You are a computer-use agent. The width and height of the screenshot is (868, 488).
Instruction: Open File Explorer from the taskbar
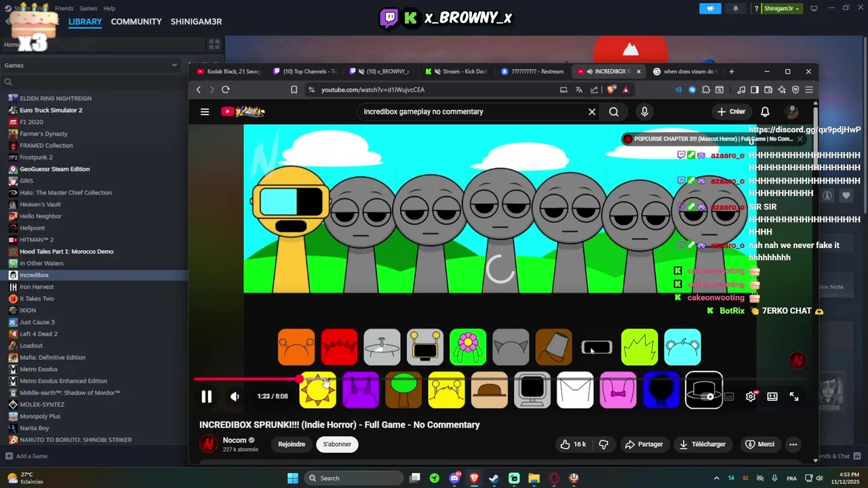click(534, 478)
